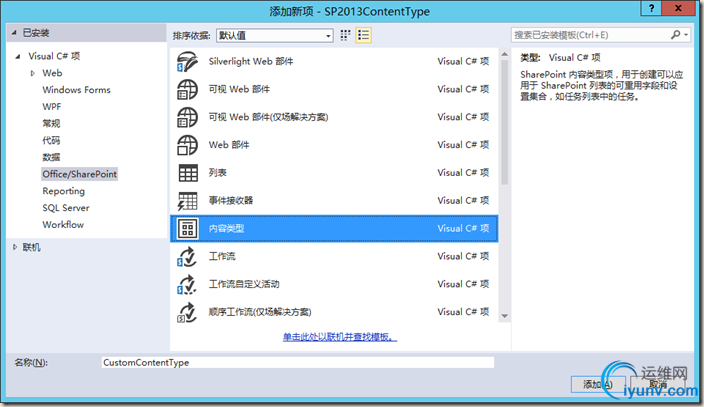Click the search magnifier icon
This screenshot has height=407, width=704.
675,35
